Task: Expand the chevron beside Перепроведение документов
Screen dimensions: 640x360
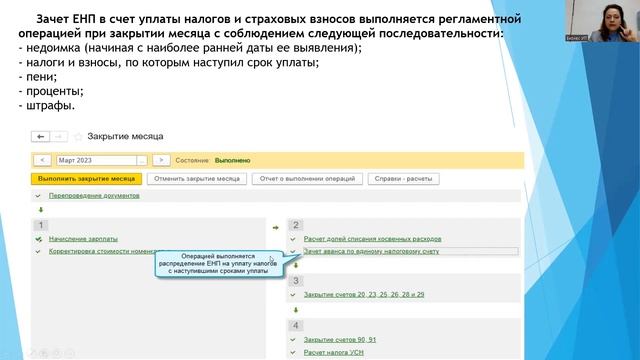Action: click(x=38, y=196)
